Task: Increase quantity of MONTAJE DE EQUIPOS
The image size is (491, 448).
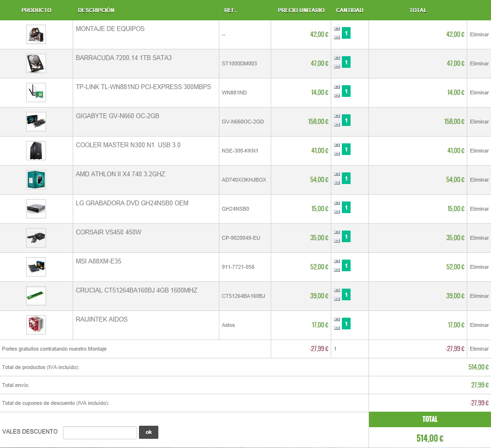Action: [337, 29]
